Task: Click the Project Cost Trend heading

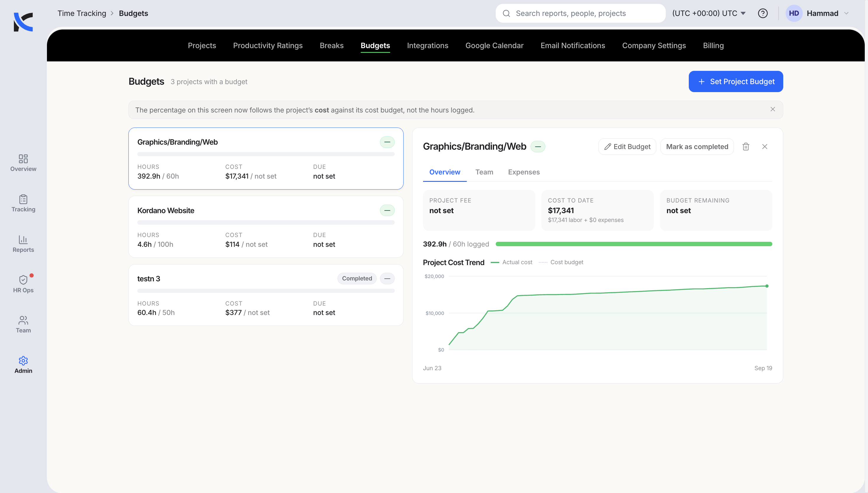Action: point(454,262)
